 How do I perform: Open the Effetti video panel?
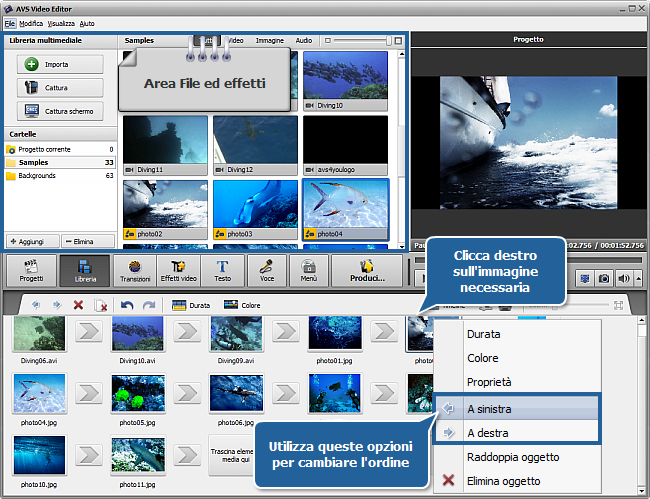click(179, 271)
